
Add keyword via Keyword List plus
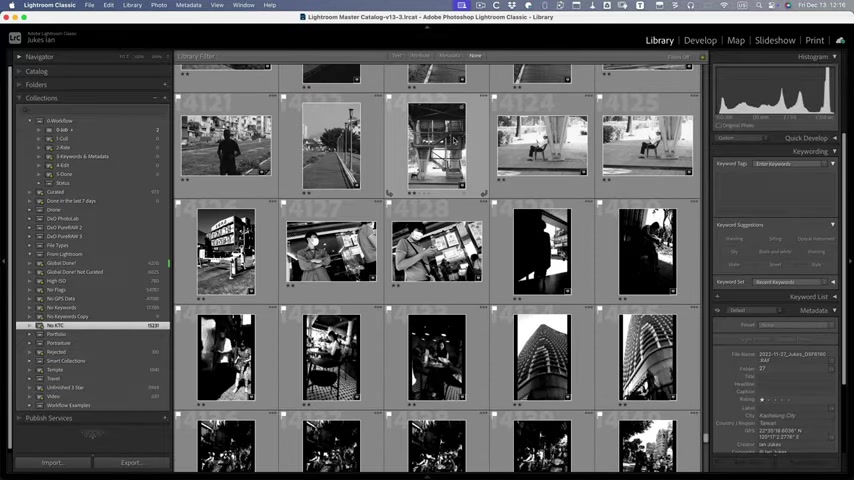717,297
